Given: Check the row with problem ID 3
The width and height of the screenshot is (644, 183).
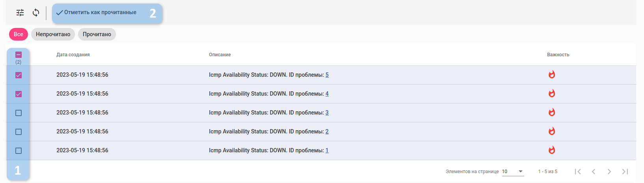Looking at the screenshot, I should [19, 113].
